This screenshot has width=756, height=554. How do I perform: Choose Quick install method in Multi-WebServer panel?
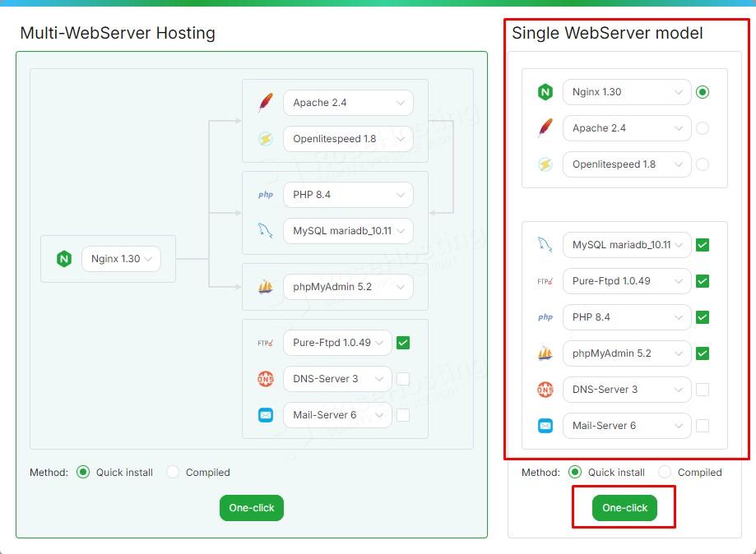tap(83, 472)
